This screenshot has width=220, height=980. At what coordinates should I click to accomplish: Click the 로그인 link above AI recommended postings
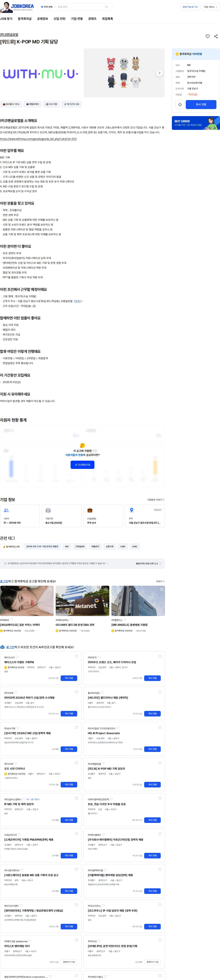coord(10,647)
